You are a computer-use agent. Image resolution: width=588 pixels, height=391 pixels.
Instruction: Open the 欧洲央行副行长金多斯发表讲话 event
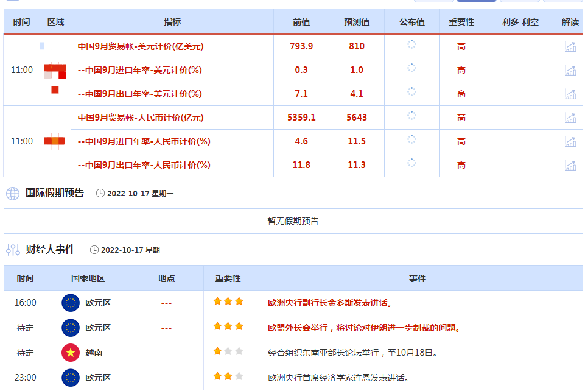pos(331,303)
